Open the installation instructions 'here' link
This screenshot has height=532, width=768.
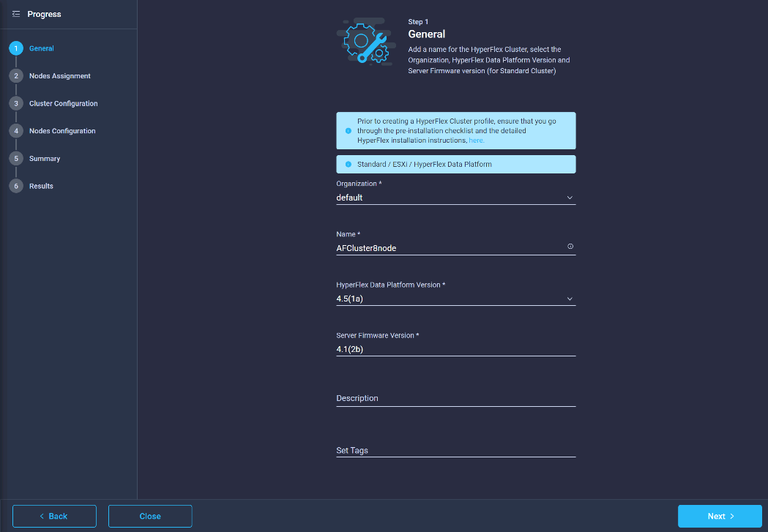pyautogui.click(x=476, y=141)
